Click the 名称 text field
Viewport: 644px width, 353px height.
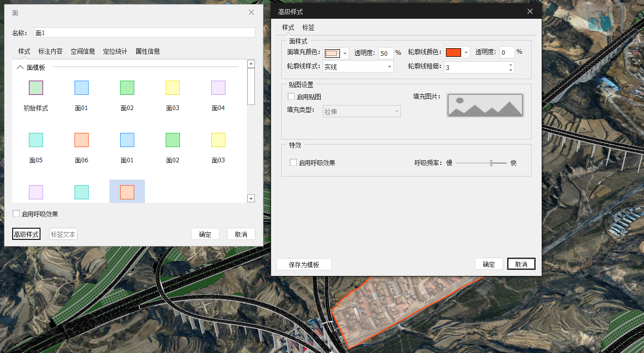pos(144,32)
